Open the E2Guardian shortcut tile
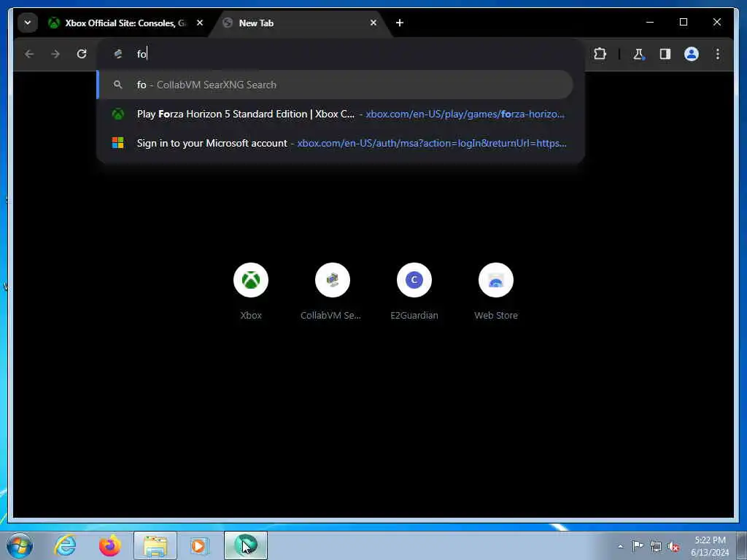The height and width of the screenshot is (560, 747). [414, 292]
